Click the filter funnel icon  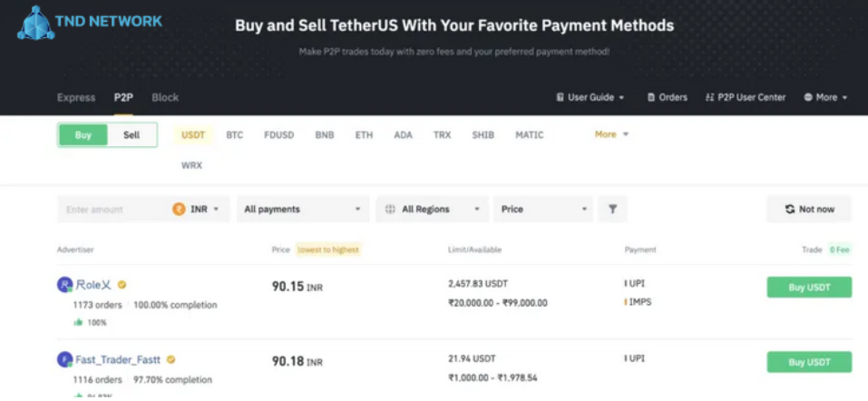tap(612, 210)
